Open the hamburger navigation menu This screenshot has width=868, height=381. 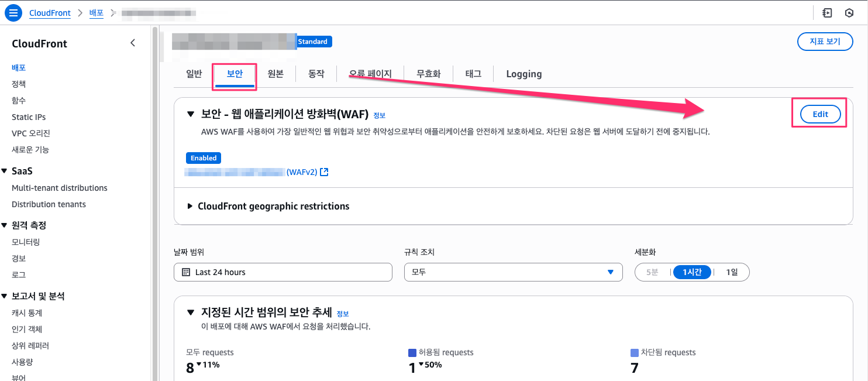(x=13, y=12)
